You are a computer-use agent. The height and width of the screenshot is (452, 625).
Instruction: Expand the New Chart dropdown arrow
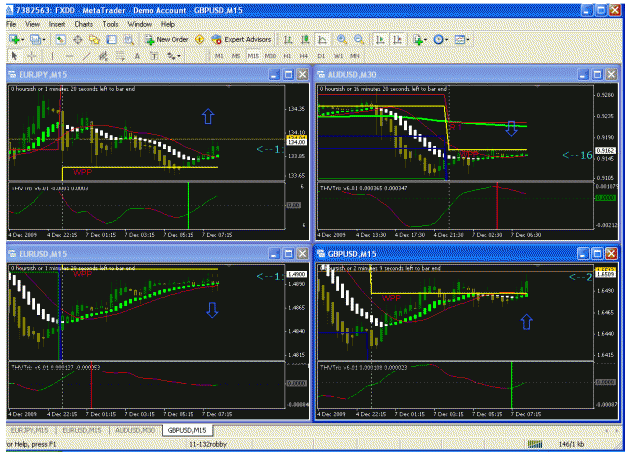pyautogui.click(x=23, y=40)
